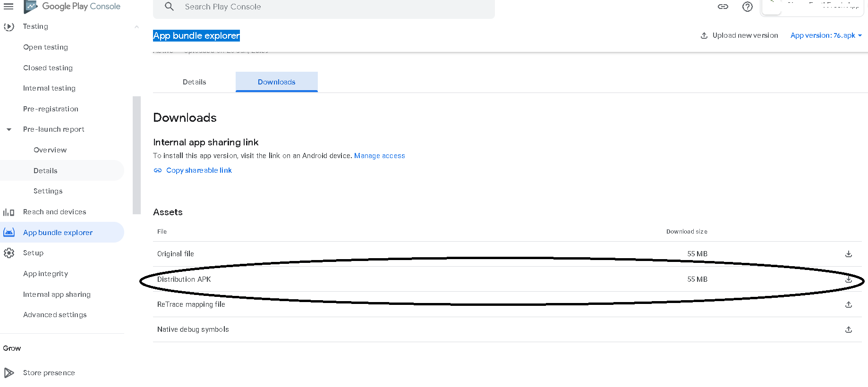Click the search magnifier icon

[x=169, y=7]
